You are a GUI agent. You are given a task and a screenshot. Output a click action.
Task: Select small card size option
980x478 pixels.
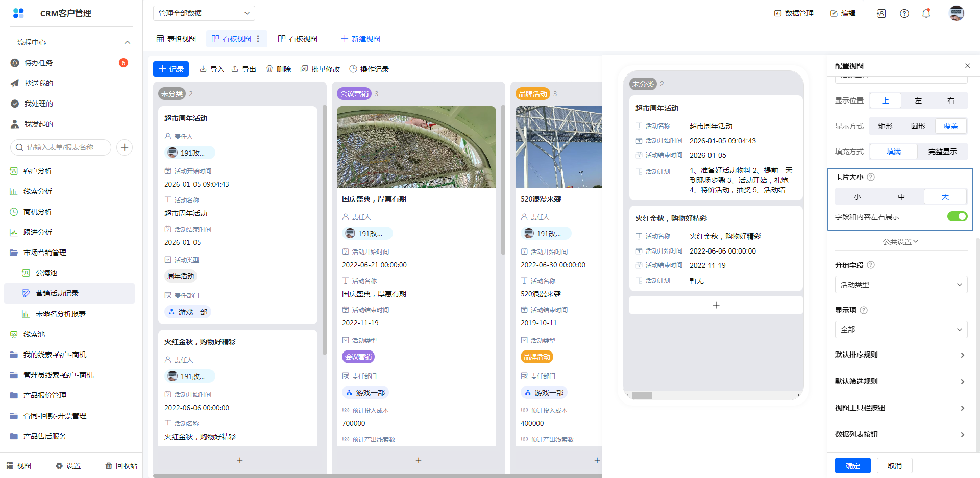pyautogui.click(x=857, y=197)
